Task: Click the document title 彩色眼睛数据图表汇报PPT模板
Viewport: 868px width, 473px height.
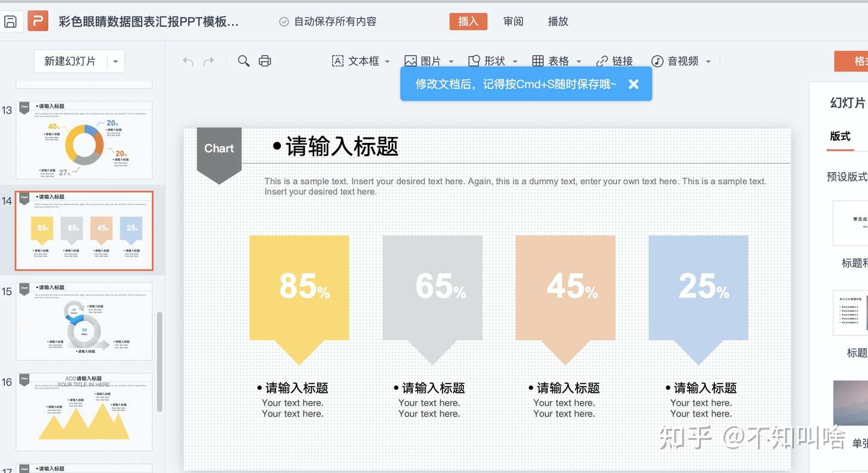Action: click(148, 22)
